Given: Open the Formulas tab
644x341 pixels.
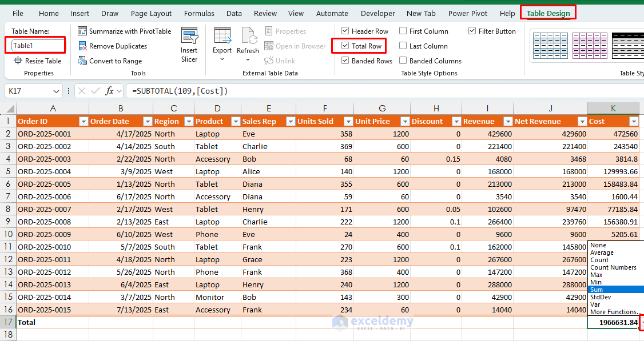Looking at the screenshot, I should tap(199, 14).
